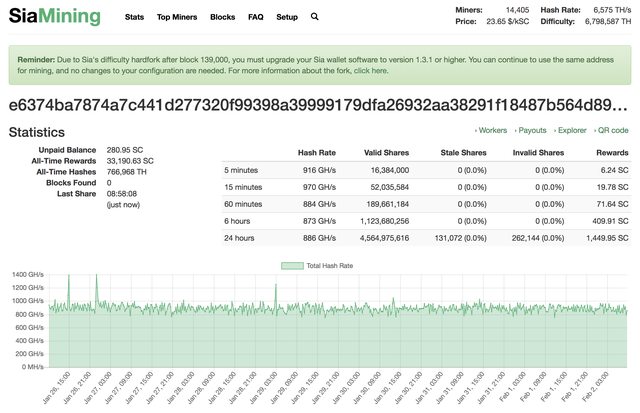Image resolution: width=640 pixels, height=413 pixels.
Task: Go to Top Miners page
Action: pos(177,17)
